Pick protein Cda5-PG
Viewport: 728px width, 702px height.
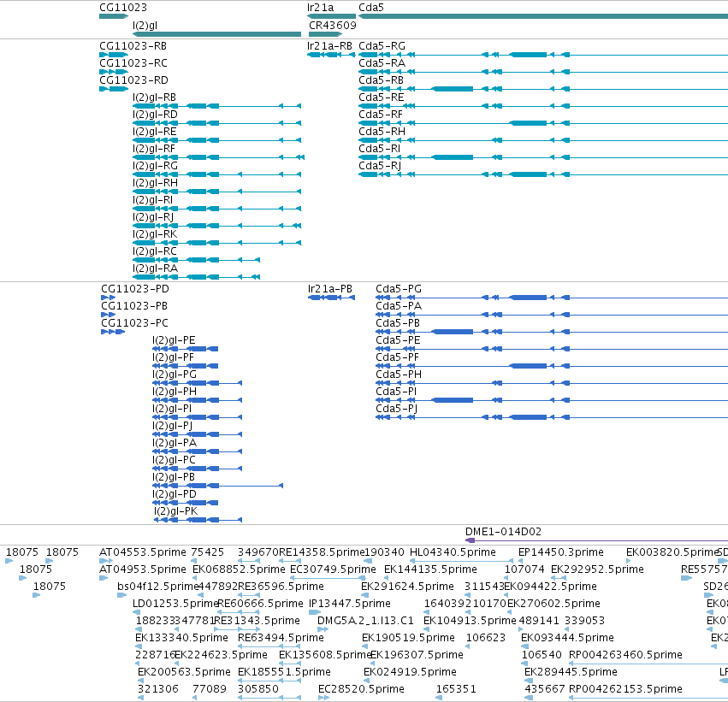coord(399,289)
